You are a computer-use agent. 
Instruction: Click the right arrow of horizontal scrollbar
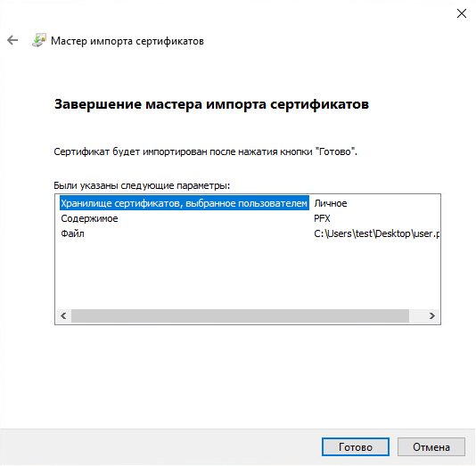click(432, 315)
